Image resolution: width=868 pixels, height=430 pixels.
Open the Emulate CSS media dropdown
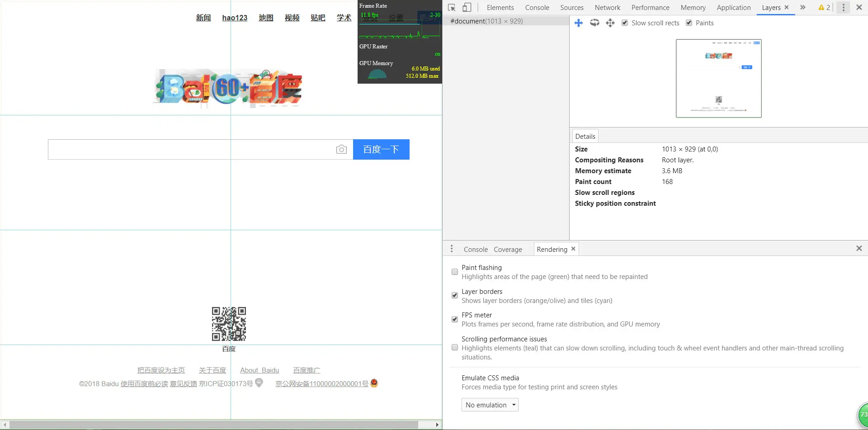(x=490, y=405)
